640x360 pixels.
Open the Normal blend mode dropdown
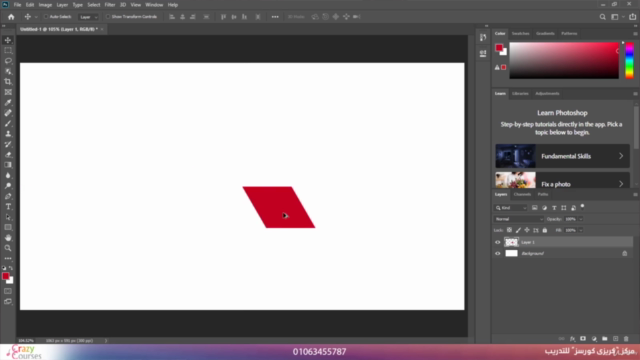pyautogui.click(x=519, y=219)
